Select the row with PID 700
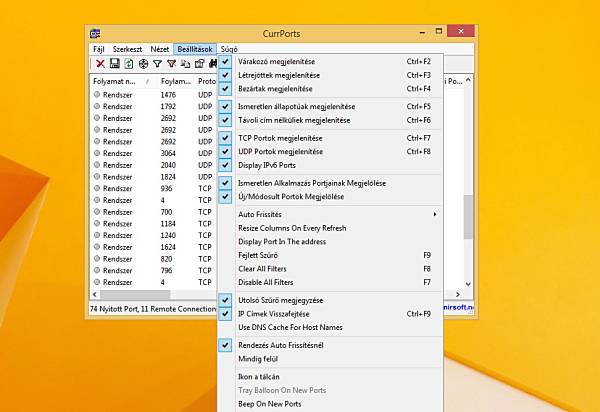Screen dimensions: 600x412 (154, 212)
